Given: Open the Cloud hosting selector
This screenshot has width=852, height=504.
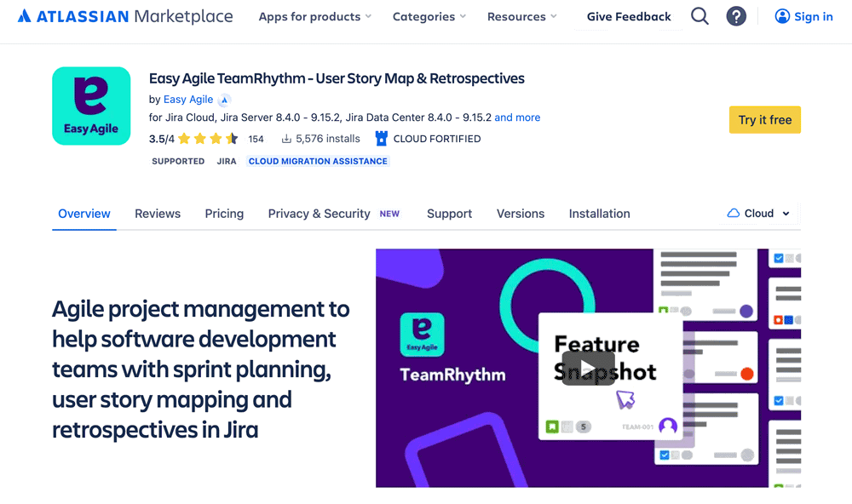Looking at the screenshot, I should (x=758, y=214).
